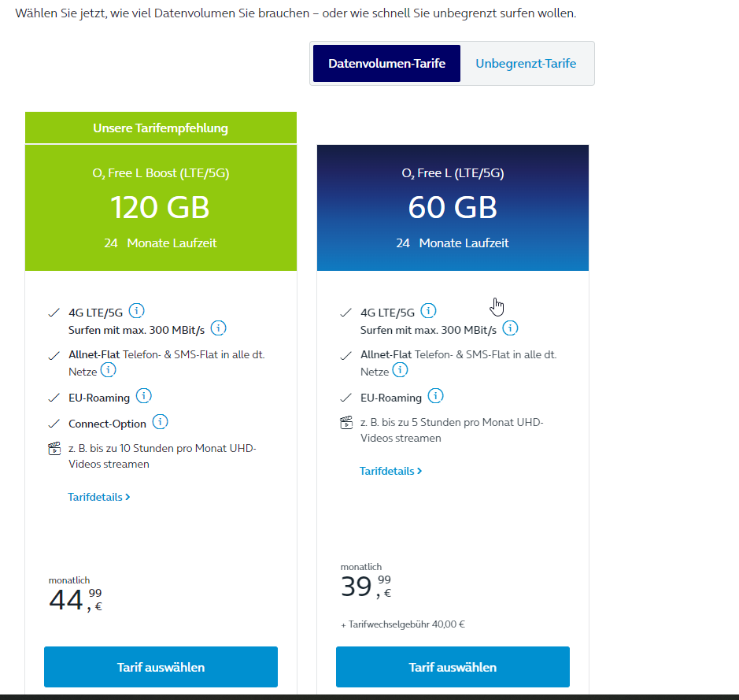Choose the 44,99 € tariff with Tarif auswählen
The height and width of the screenshot is (700, 739).
[161, 667]
